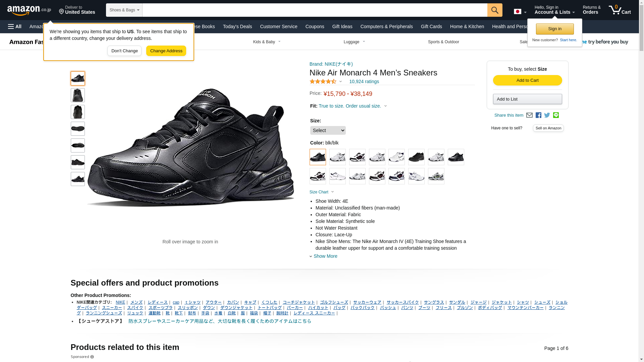
Task: Expand the Size Chart
Action: click(322, 192)
